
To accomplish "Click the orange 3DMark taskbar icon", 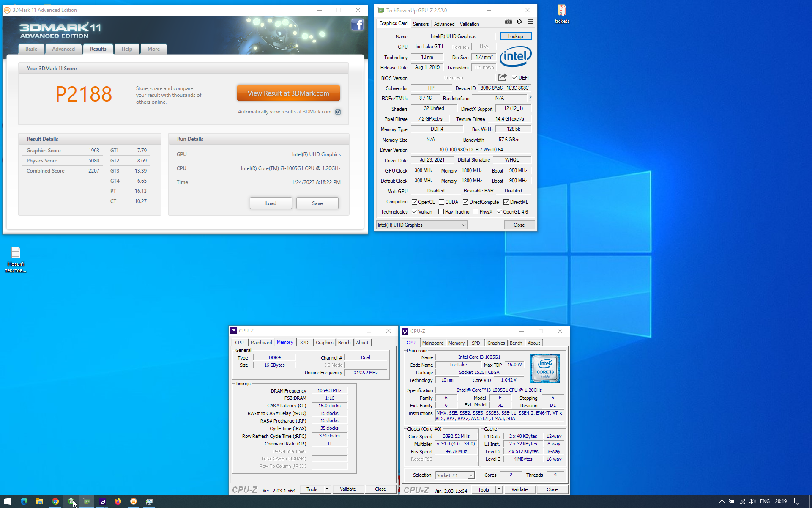I will [x=134, y=501].
